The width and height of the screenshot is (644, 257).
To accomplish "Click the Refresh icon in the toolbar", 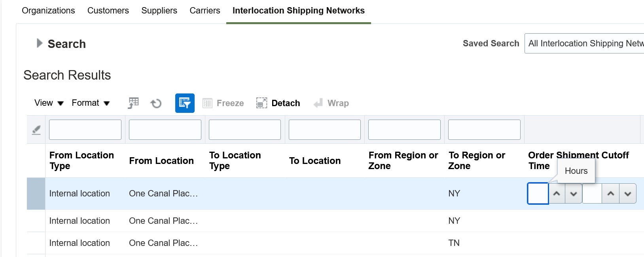I will tap(156, 103).
